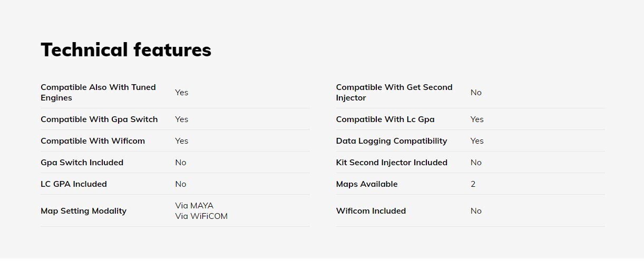
Task: Select "Yes" beside Compatible Also With Tuned Engines
Action: pyautogui.click(x=182, y=93)
